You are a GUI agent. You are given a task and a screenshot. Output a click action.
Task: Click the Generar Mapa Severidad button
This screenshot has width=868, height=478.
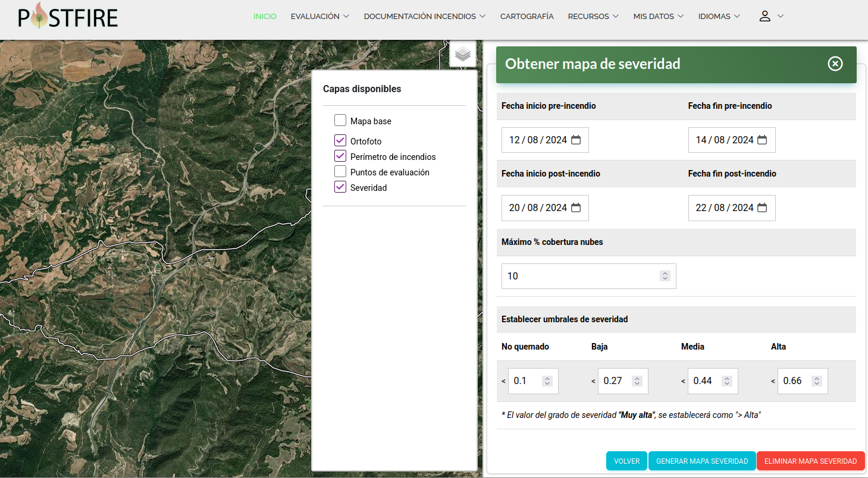tap(702, 461)
